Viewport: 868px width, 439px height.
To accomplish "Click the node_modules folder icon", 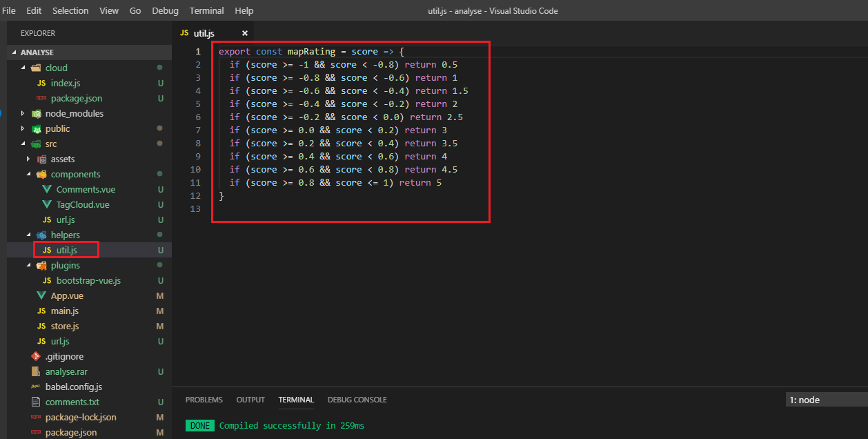I will pyautogui.click(x=36, y=113).
